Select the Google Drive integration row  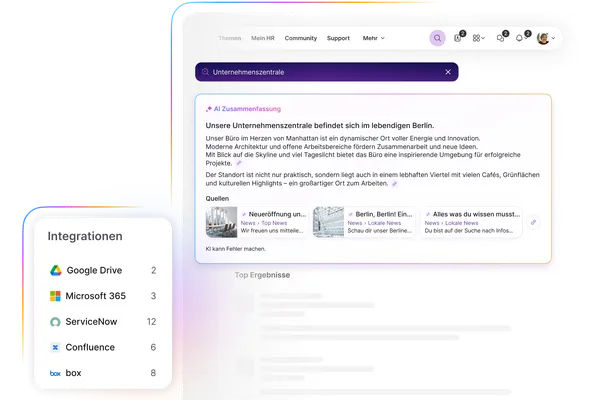[x=103, y=271]
